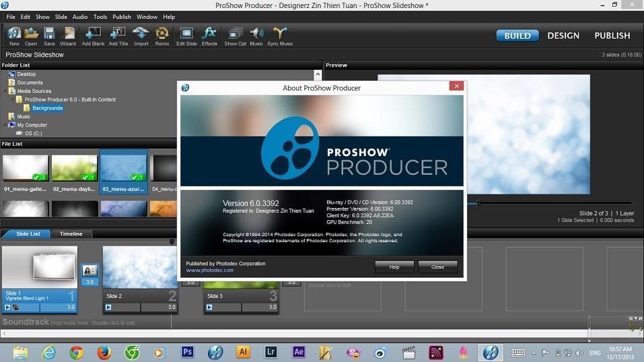Open the Remix tool
Image resolution: width=644 pixels, height=362 pixels.
coord(162,36)
